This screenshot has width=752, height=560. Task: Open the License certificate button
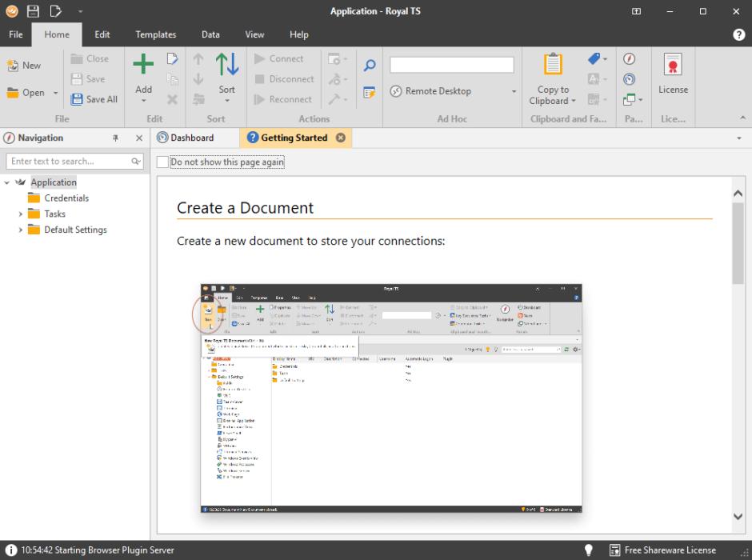coord(673,74)
